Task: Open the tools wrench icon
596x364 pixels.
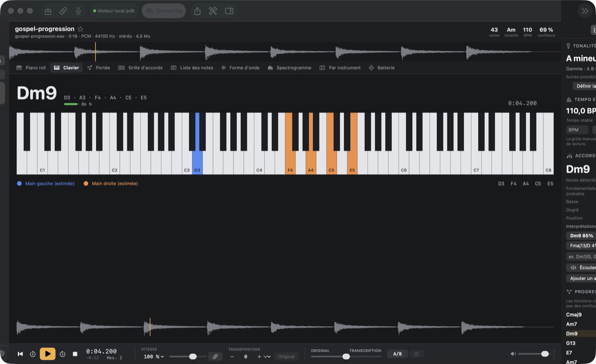Action: (x=213, y=11)
